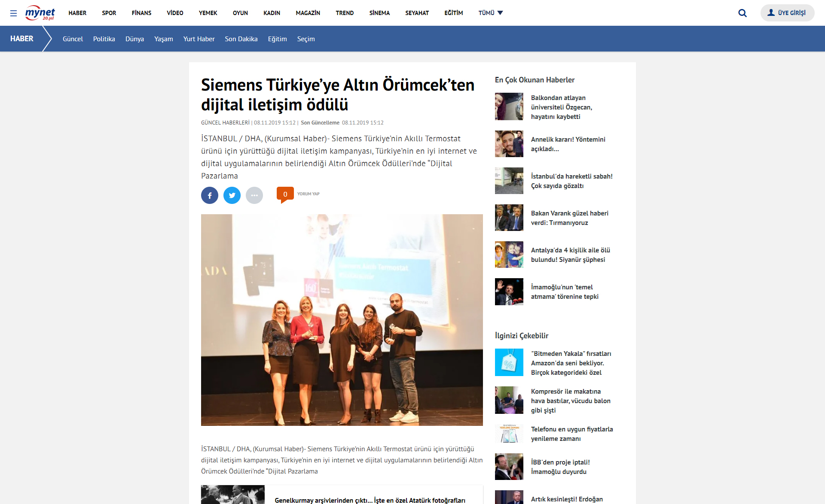The width and height of the screenshot is (825, 504).
Task: Click the Amazon discount tag thumbnail
Action: [x=509, y=362]
